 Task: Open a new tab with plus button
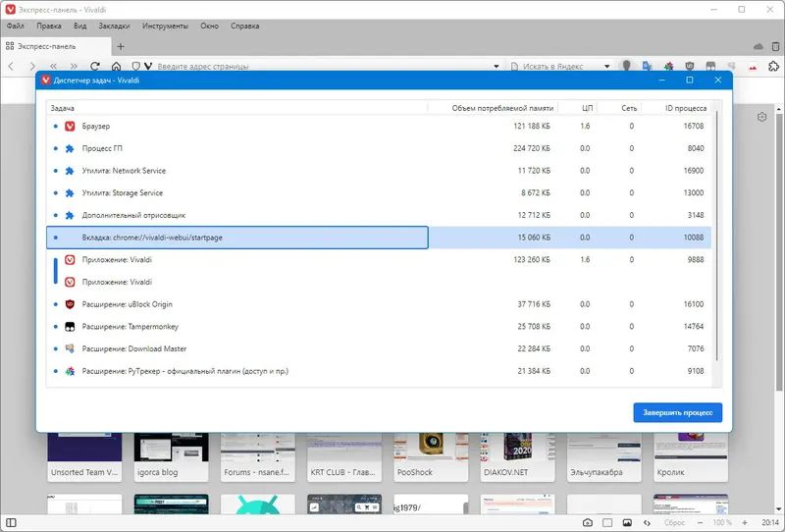tap(121, 46)
